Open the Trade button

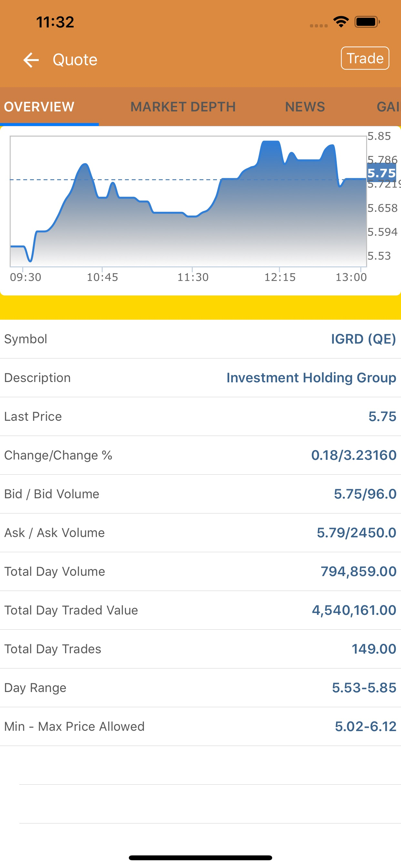(x=365, y=58)
